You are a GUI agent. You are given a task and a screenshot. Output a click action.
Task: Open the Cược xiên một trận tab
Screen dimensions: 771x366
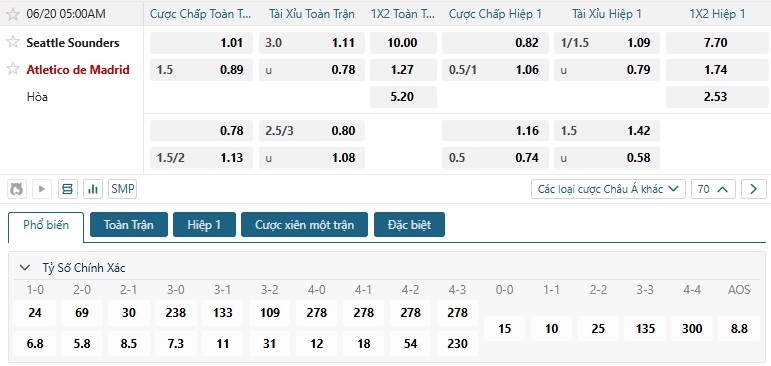(304, 225)
